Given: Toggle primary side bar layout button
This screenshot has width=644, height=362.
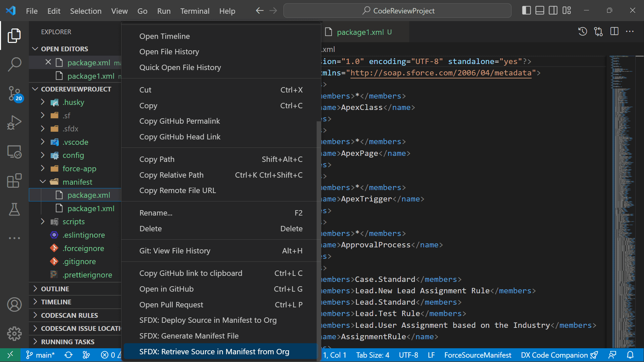Looking at the screenshot, I should (526, 11).
